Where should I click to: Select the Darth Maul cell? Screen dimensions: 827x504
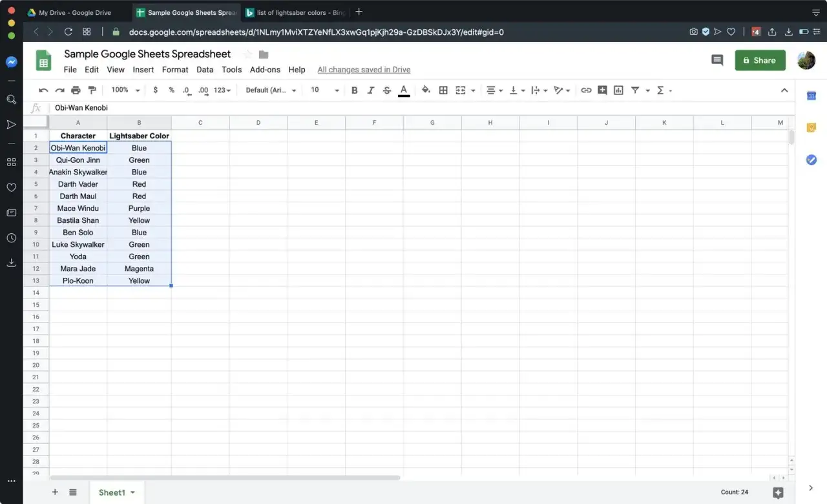click(x=78, y=196)
